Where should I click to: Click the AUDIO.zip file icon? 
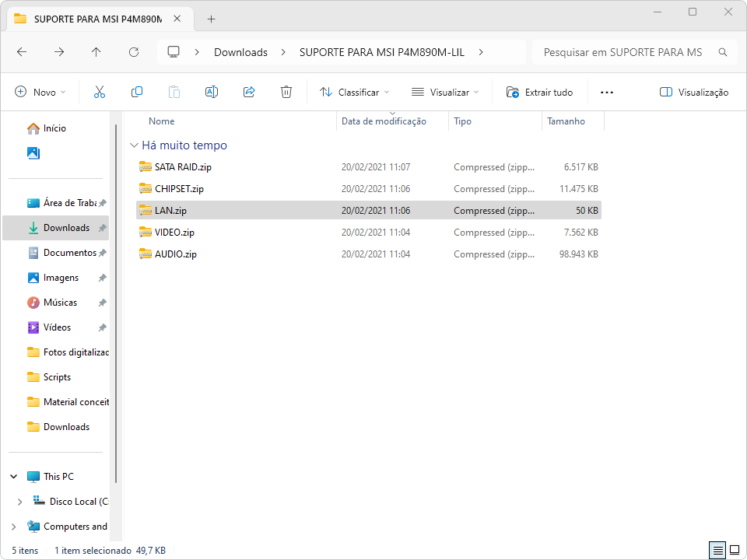click(146, 254)
